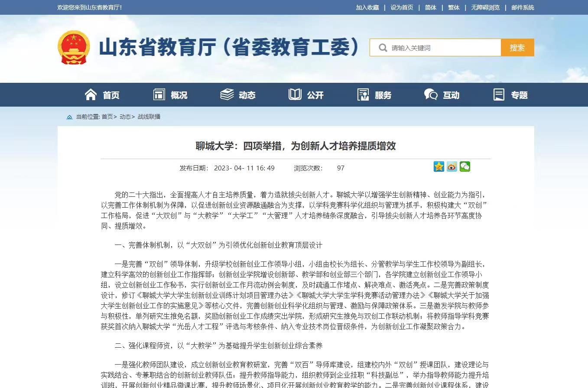
Task: Switch the page to 简体 simplified Chinese
Action: [x=430, y=7]
